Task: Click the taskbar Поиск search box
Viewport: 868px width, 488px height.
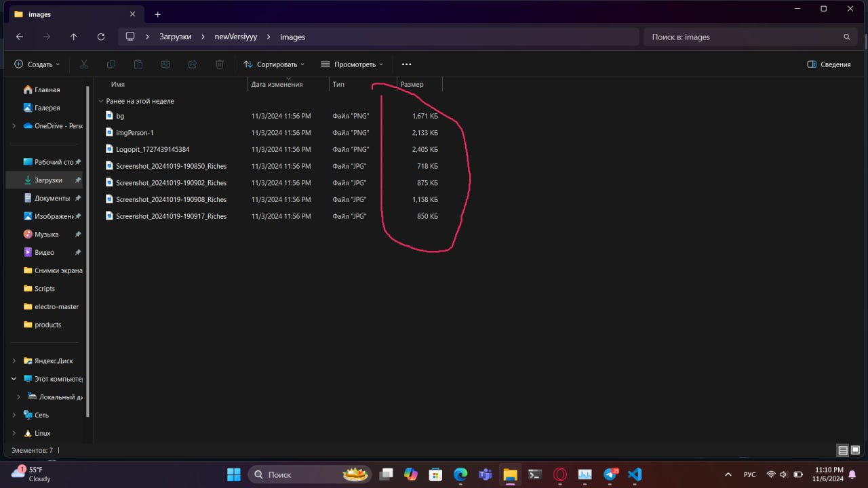Action: click(x=309, y=474)
